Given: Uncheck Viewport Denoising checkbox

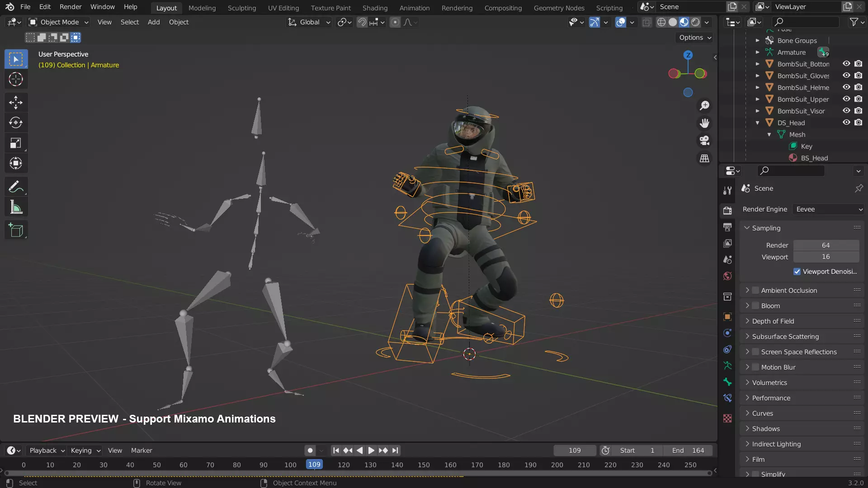Looking at the screenshot, I should [x=797, y=272].
